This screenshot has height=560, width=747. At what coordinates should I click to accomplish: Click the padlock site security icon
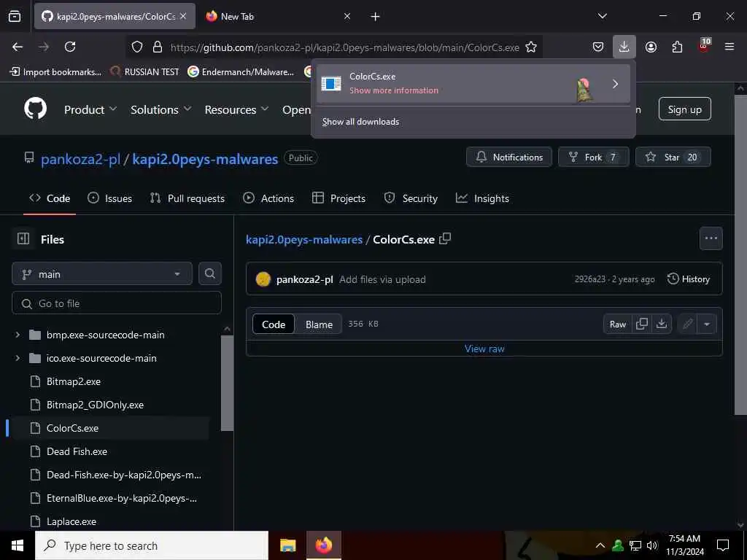158,47
